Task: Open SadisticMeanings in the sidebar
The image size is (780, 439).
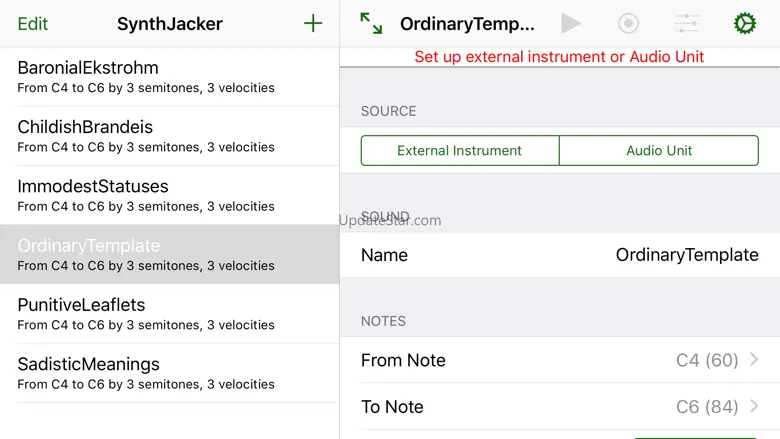Action: [169, 373]
